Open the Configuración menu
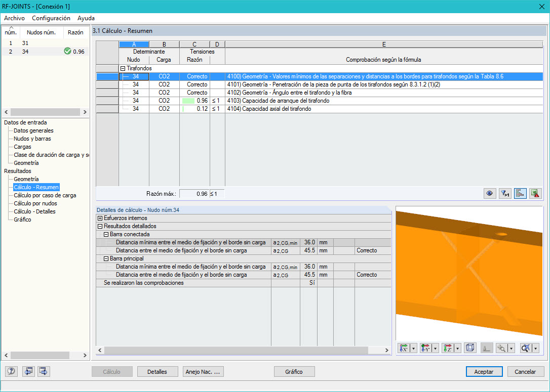 [x=51, y=18]
